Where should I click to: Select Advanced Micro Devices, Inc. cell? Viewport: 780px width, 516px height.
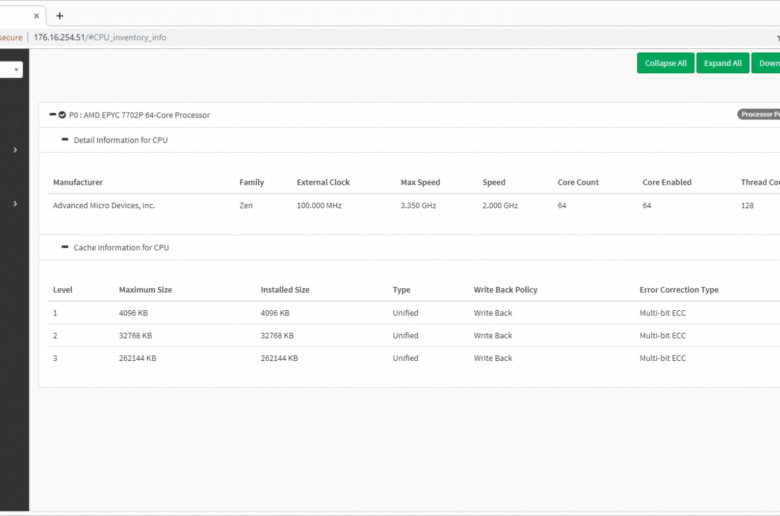(x=104, y=206)
